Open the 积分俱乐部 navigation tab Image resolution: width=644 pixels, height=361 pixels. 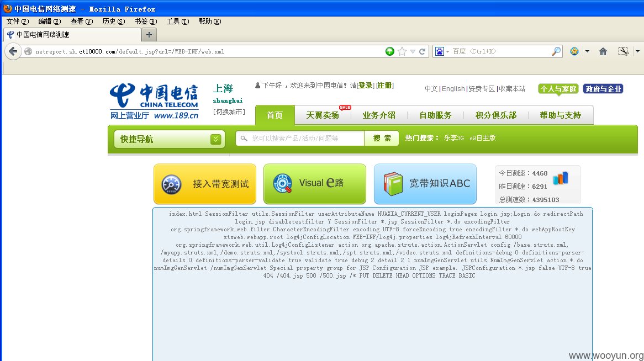pos(496,115)
